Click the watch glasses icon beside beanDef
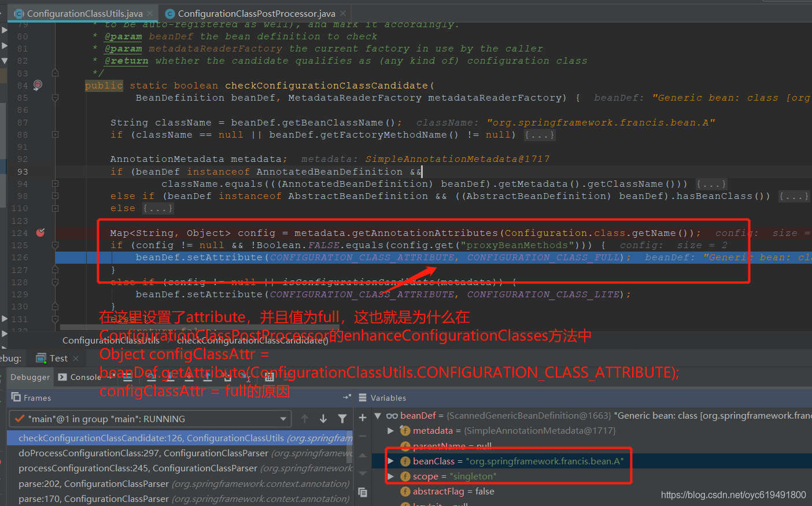812x506 pixels. click(392, 415)
